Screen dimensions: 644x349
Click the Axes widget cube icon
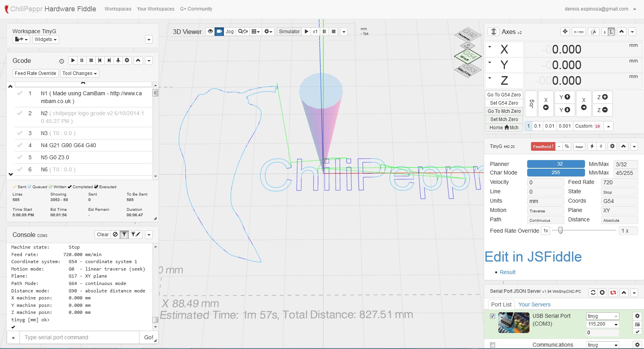(494, 32)
